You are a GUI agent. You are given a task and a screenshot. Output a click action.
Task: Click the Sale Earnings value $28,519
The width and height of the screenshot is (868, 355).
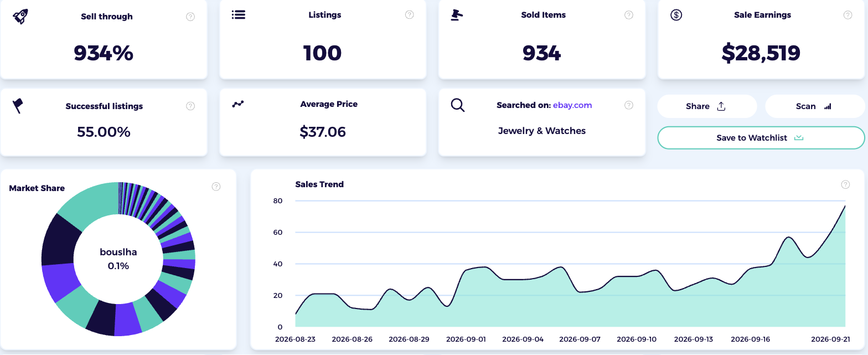point(761,53)
